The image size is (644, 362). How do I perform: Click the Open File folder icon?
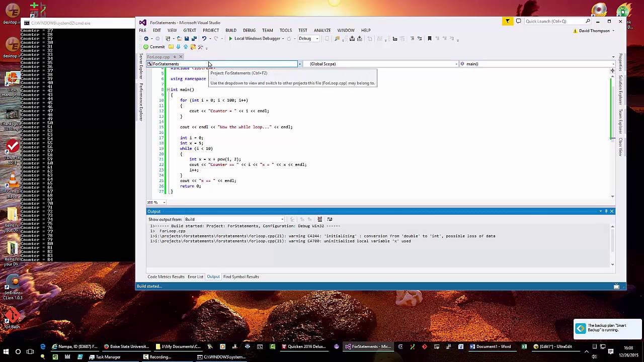179,39
